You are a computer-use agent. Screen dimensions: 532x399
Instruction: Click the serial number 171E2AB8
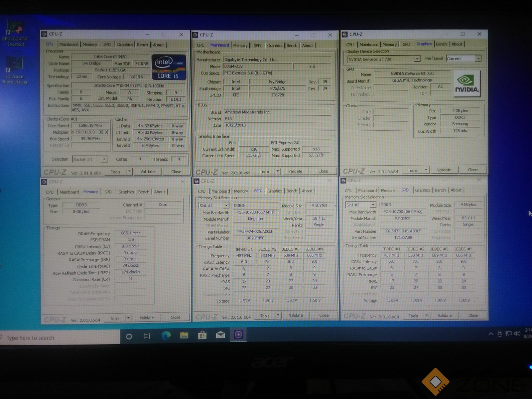[x=403, y=238]
